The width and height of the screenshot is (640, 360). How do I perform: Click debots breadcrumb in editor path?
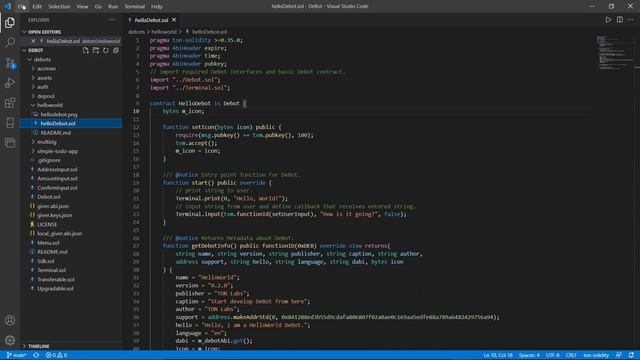(136, 31)
